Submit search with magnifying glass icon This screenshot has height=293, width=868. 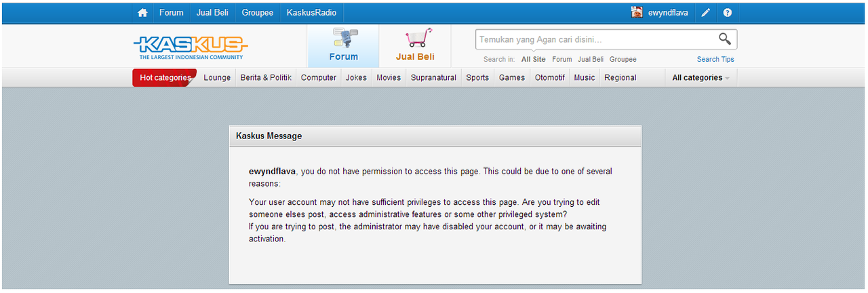click(x=725, y=39)
